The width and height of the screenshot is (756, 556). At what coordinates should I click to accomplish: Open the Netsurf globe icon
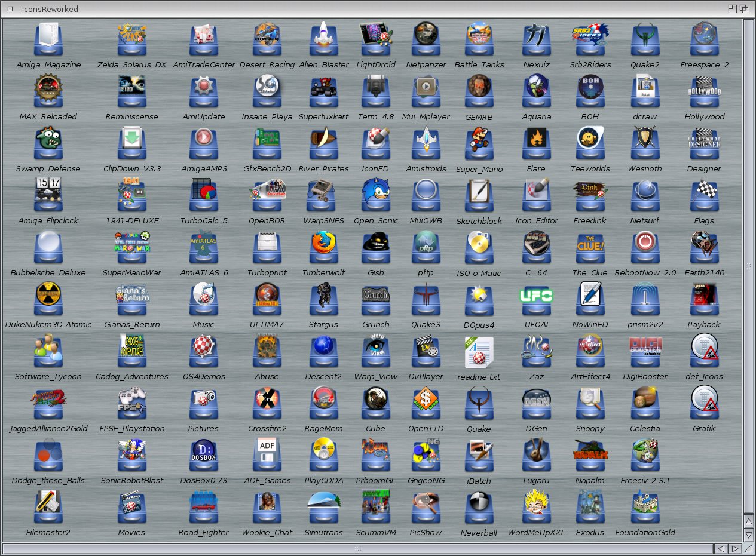[x=645, y=196]
